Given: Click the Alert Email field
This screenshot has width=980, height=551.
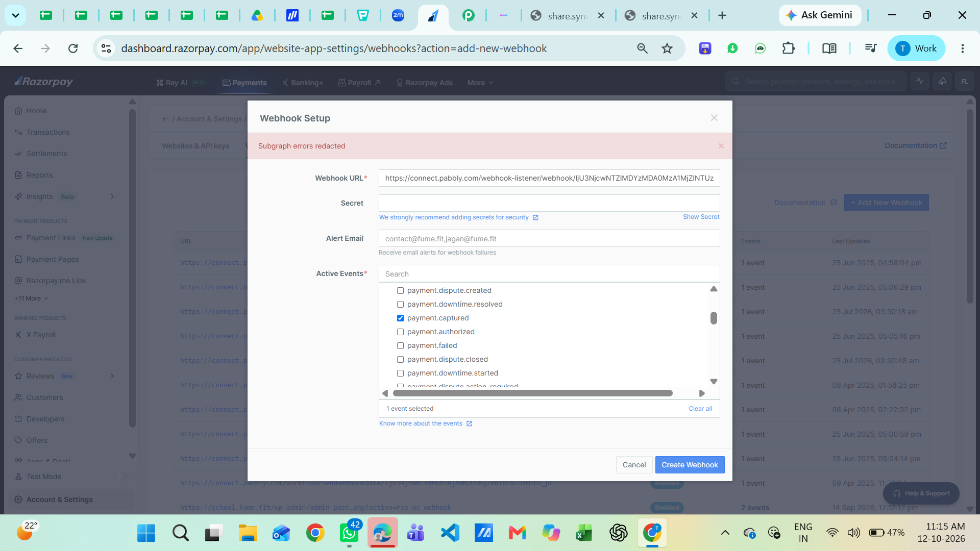Looking at the screenshot, I should (549, 239).
